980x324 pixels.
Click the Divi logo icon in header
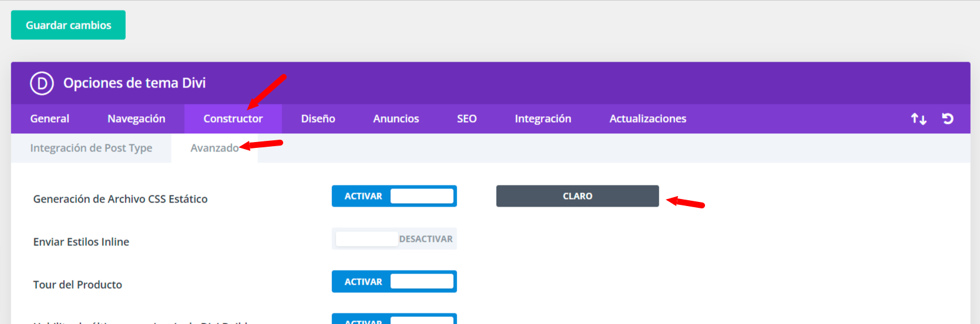[42, 83]
